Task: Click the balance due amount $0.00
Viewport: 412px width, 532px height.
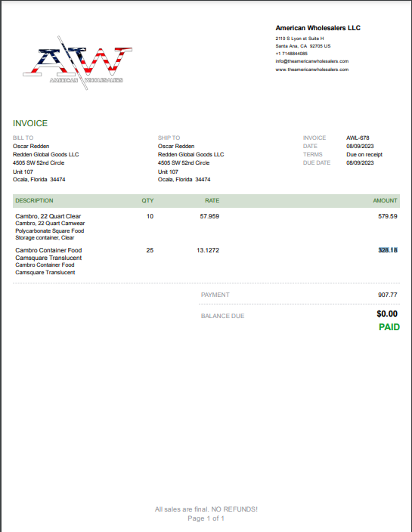Action: tap(387, 314)
